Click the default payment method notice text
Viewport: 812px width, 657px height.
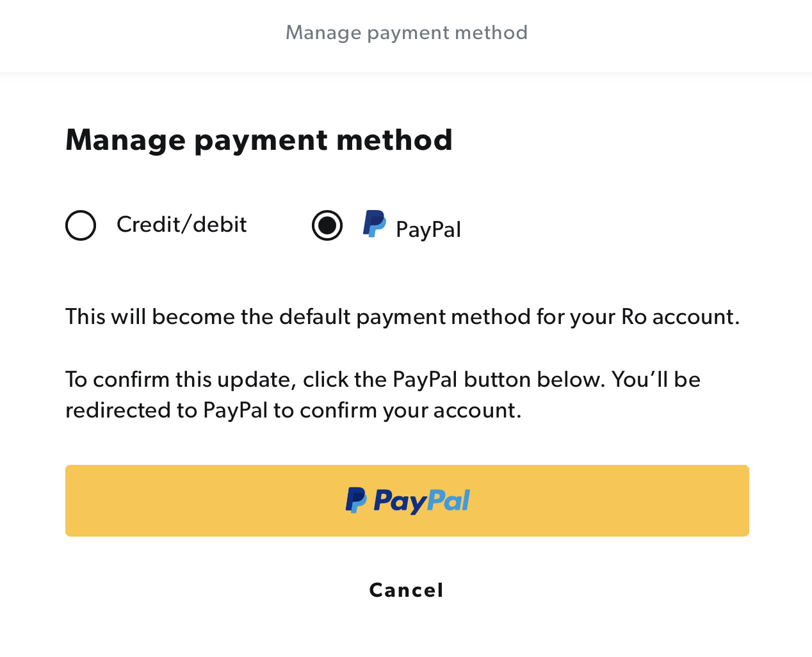(403, 317)
